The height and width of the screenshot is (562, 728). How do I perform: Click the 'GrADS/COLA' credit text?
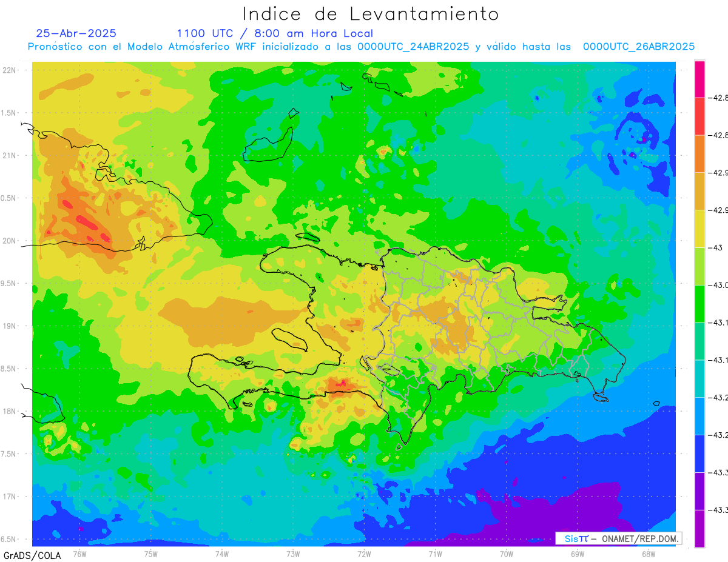pos(32,555)
